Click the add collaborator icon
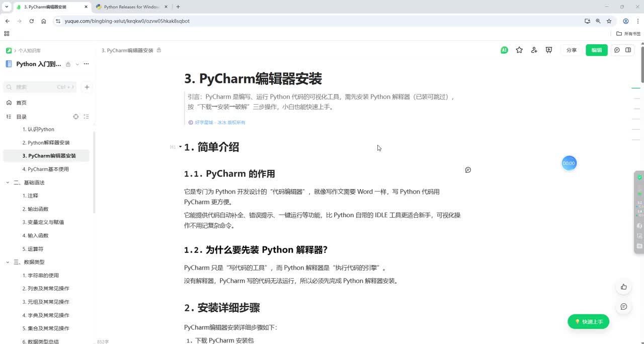 534,50
